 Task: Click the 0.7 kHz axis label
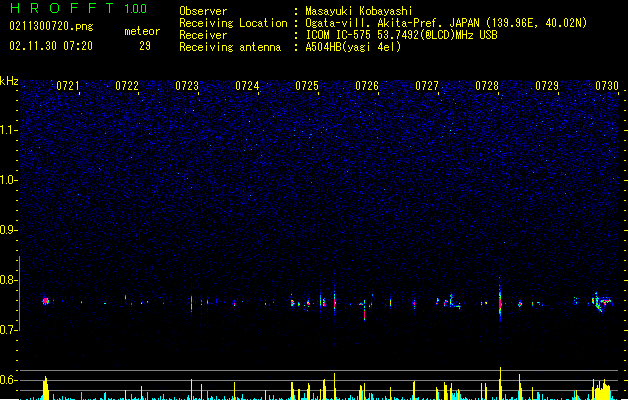[x=9, y=330]
